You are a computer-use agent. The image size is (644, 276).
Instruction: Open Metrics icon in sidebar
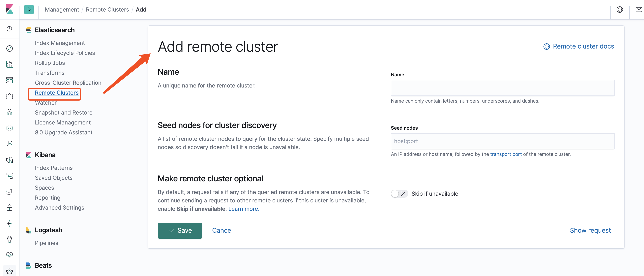point(10,144)
